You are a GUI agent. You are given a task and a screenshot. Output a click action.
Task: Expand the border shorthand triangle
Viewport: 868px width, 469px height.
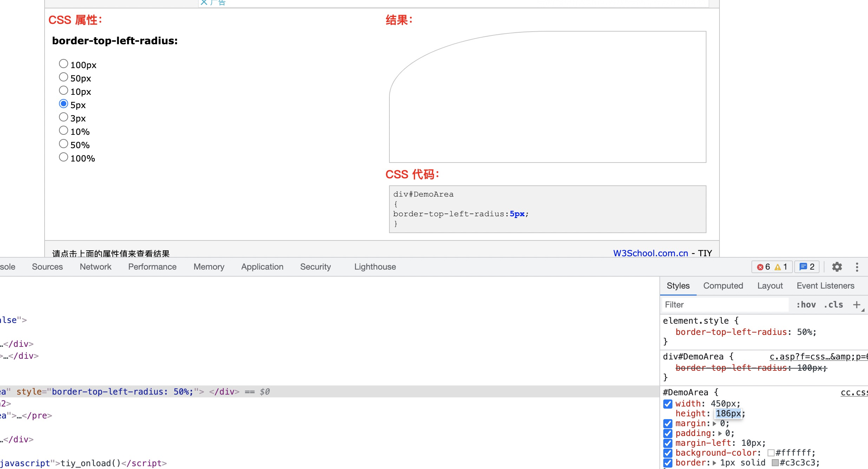pyautogui.click(x=714, y=463)
